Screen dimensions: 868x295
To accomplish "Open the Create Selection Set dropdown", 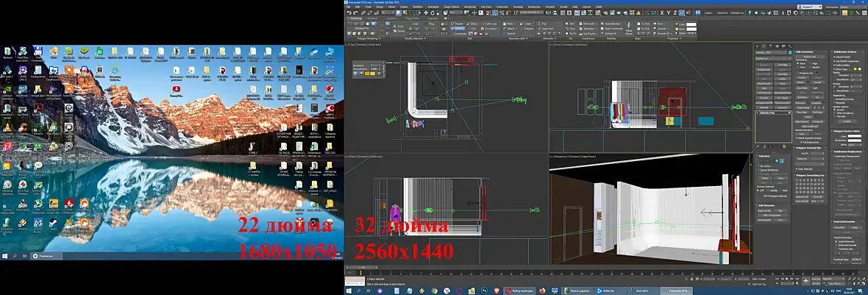I will [x=531, y=13].
